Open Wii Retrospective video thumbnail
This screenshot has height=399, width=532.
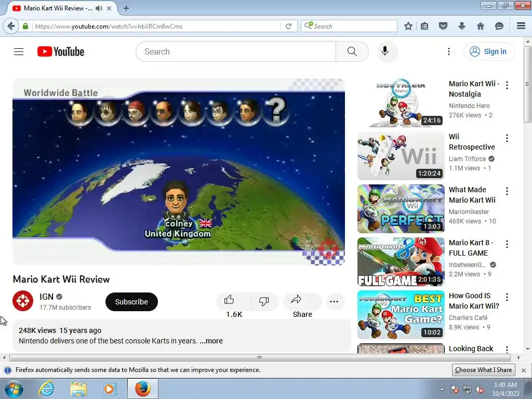tap(401, 156)
